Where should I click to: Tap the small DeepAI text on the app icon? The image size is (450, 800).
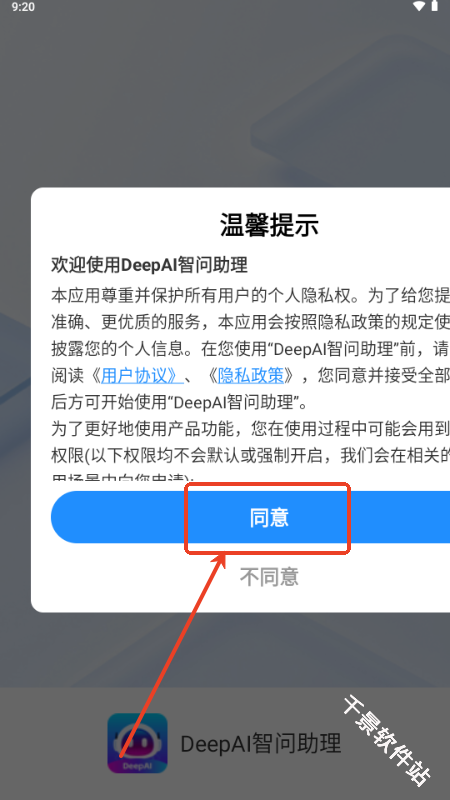137,766
